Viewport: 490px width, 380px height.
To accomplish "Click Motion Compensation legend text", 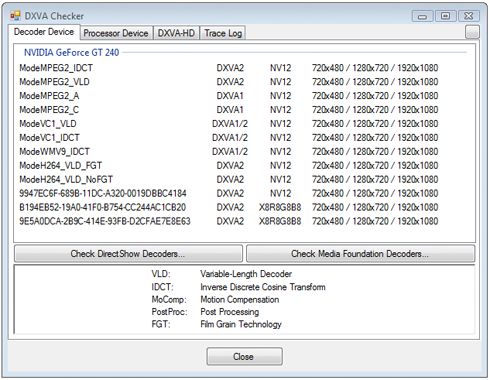I will tap(240, 300).
